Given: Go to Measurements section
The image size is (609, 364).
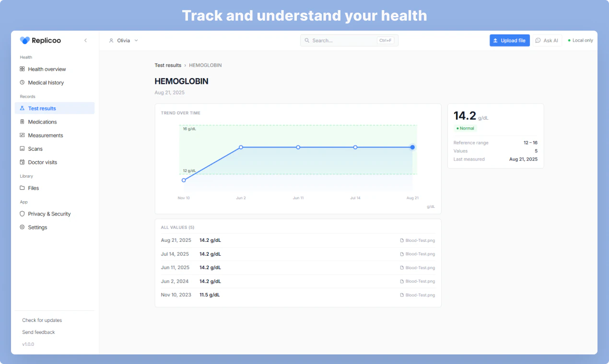Looking at the screenshot, I should point(55,135).
